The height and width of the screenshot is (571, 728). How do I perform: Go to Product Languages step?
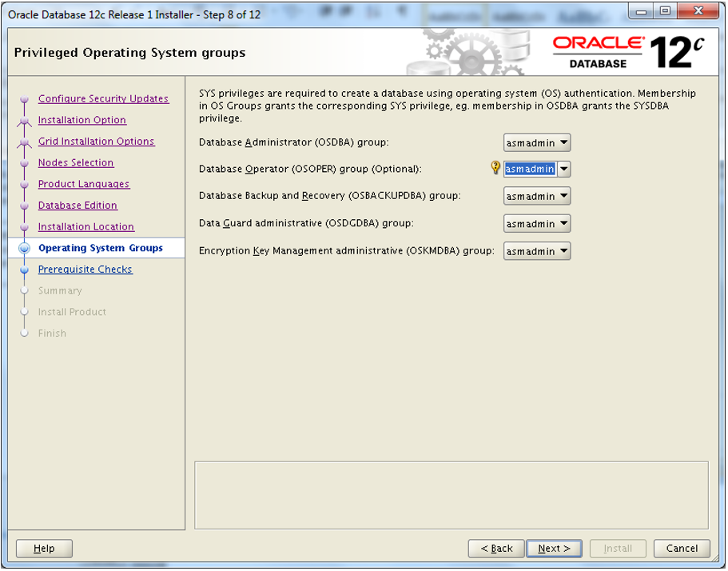click(84, 184)
